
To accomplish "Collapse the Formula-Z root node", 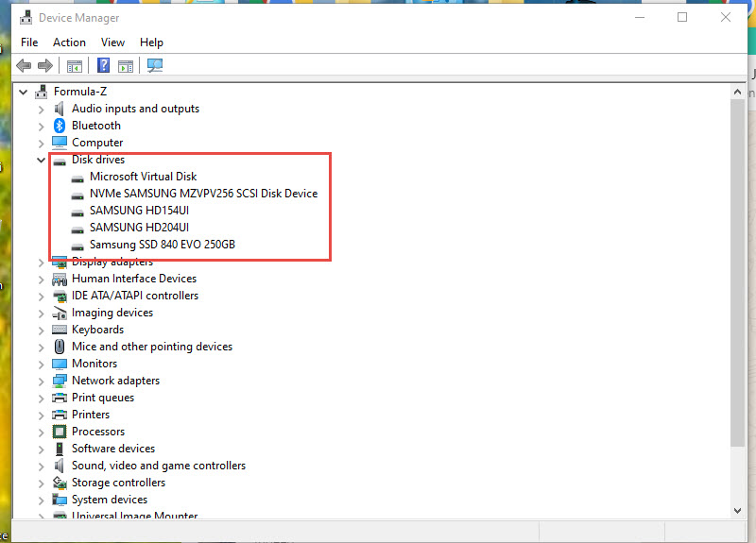I will [23, 92].
